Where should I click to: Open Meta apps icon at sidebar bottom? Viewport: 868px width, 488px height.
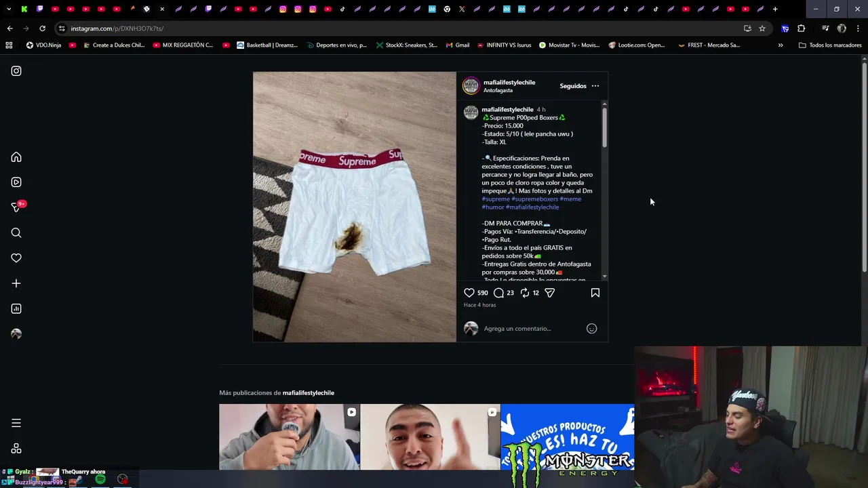tap(16, 449)
